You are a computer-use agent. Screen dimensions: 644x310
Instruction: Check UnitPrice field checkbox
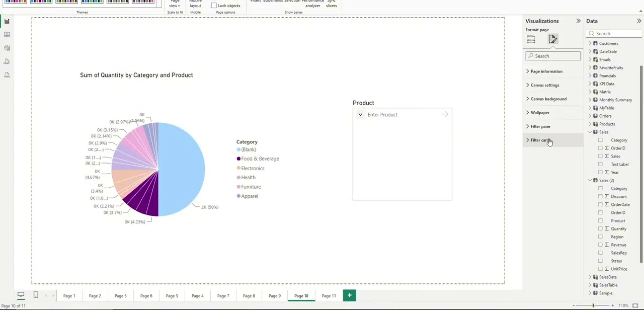[x=600, y=269]
